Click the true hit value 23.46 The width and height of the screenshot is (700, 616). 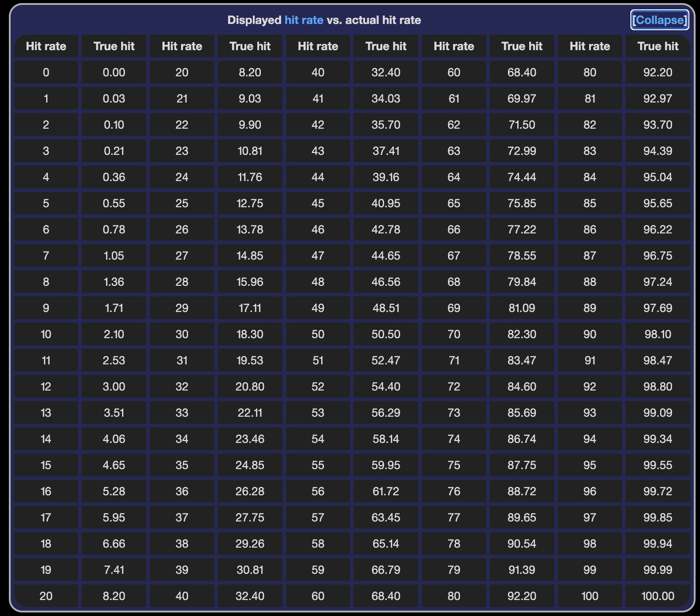250,439
